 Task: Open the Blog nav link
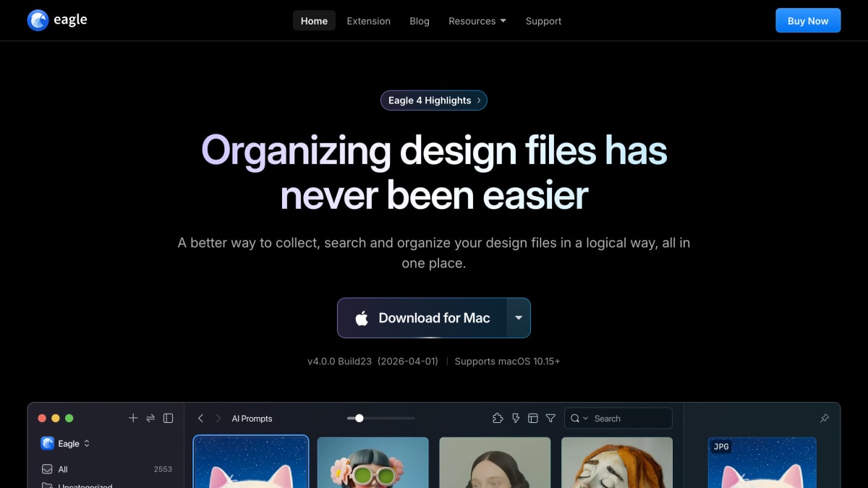(420, 21)
